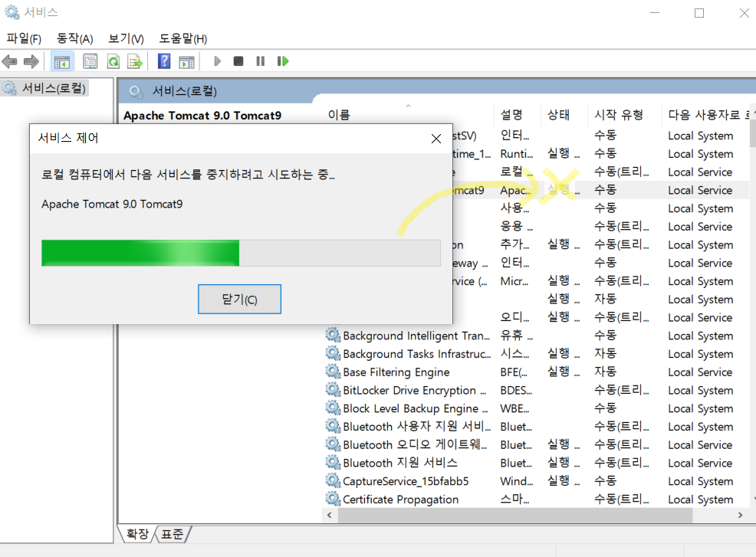Select the Bluetooth 사용자 지원 서비... row
This screenshot has height=557, width=756.
tap(535, 427)
